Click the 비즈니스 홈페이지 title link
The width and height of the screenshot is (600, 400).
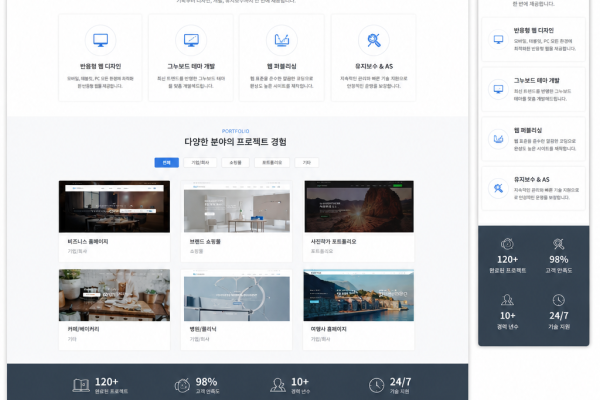88,242
